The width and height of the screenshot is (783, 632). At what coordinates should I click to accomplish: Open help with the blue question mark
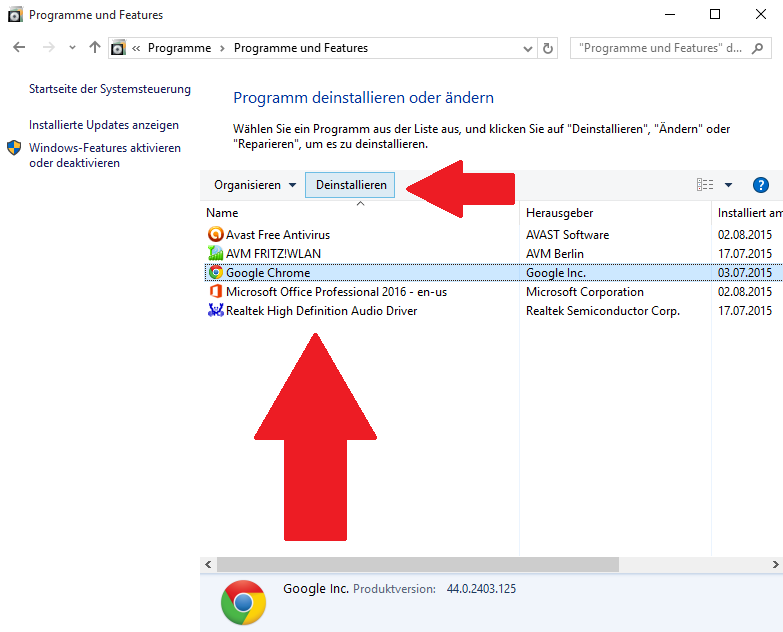tap(760, 185)
